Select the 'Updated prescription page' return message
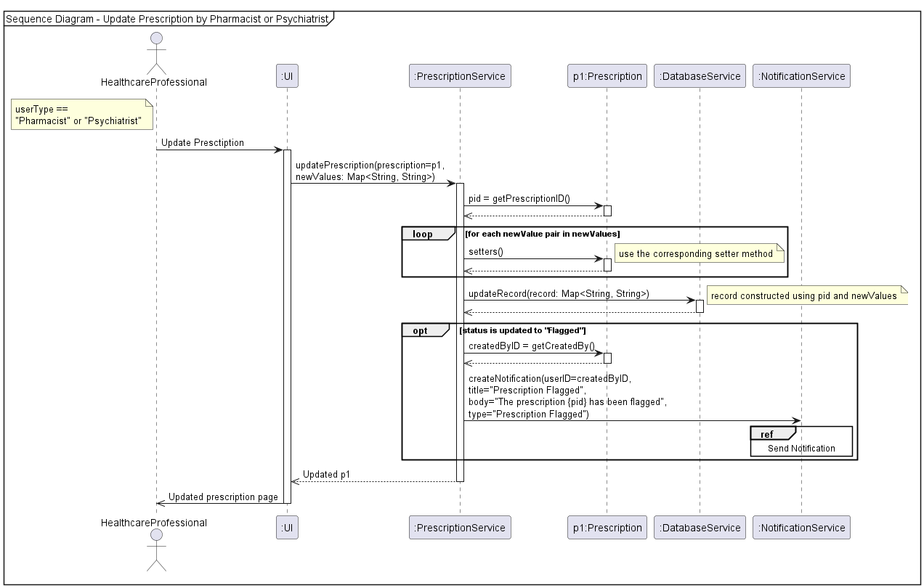This screenshot has width=924, height=588. tap(223, 497)
